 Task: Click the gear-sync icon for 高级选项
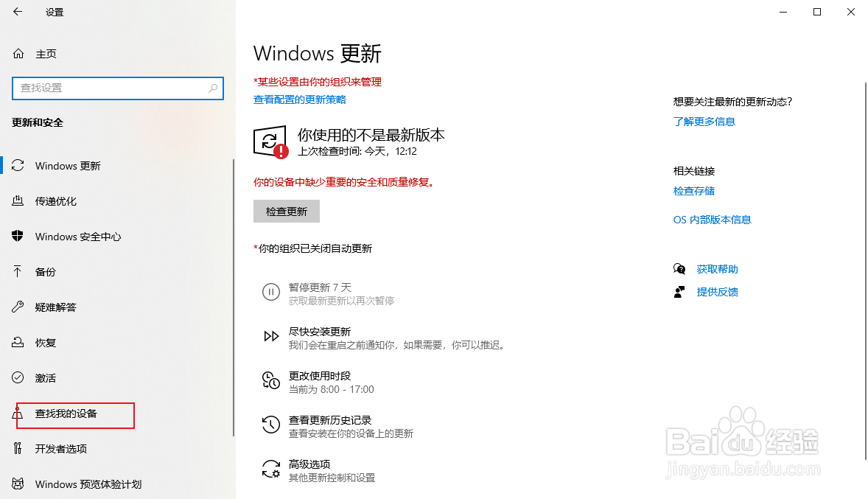click(270, 469)
